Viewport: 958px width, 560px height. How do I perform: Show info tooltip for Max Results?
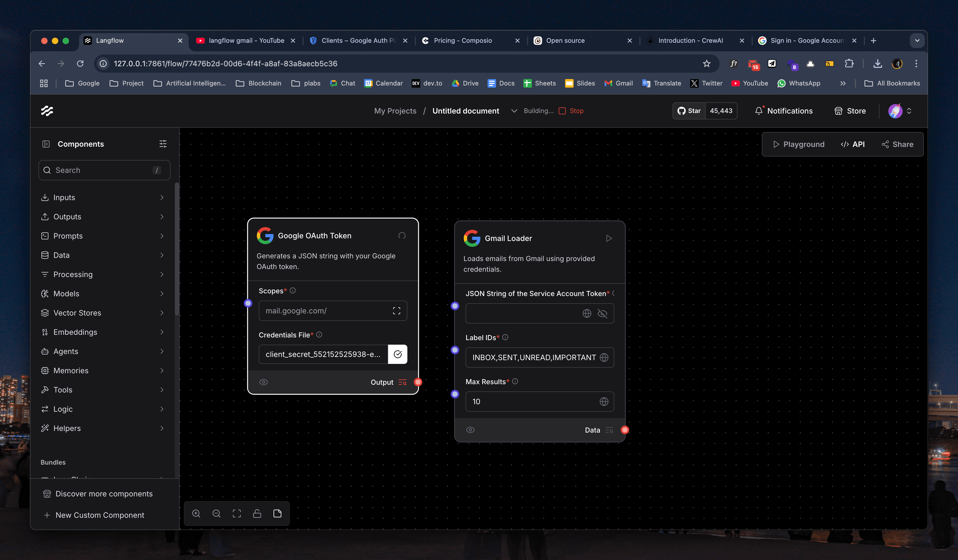tap(515, 382)
